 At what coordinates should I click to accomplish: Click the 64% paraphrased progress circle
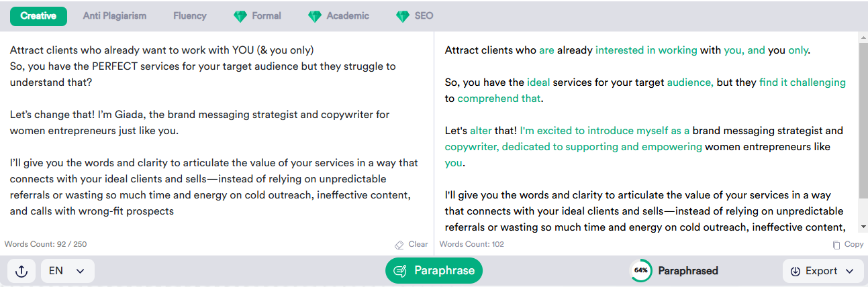[641, 271]
